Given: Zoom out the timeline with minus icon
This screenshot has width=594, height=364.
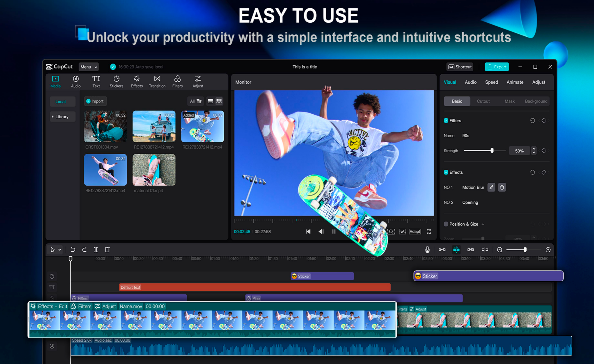Looking at the screenshot, I should [499, 250].
